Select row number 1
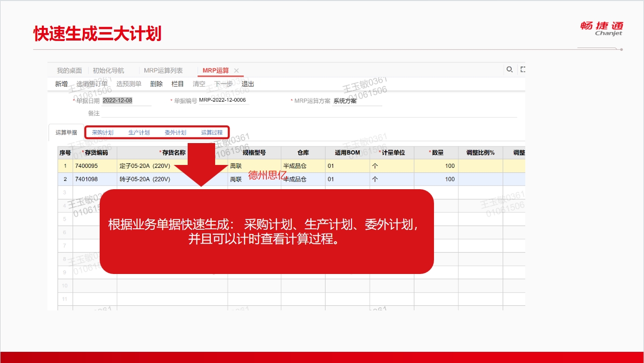Image resolution: width=644 pixels, height=363 pixels. pos(65,166)
